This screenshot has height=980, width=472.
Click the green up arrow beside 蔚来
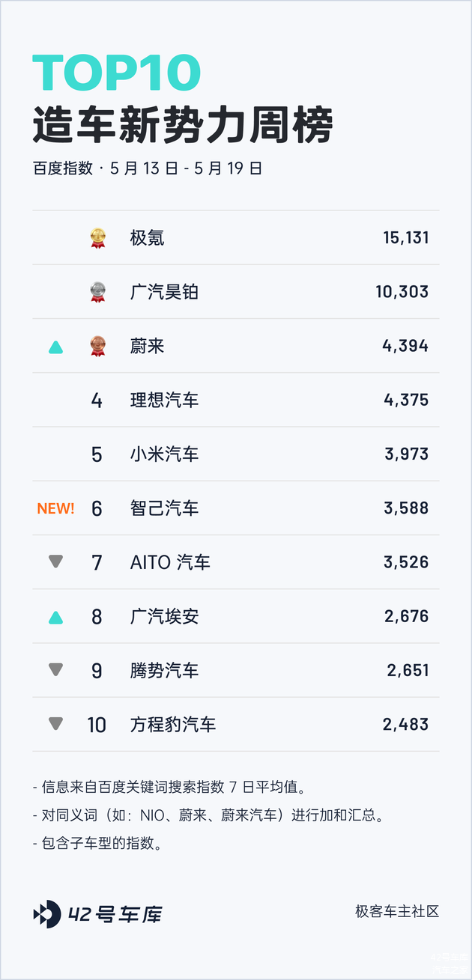click(x=55, y=347)
